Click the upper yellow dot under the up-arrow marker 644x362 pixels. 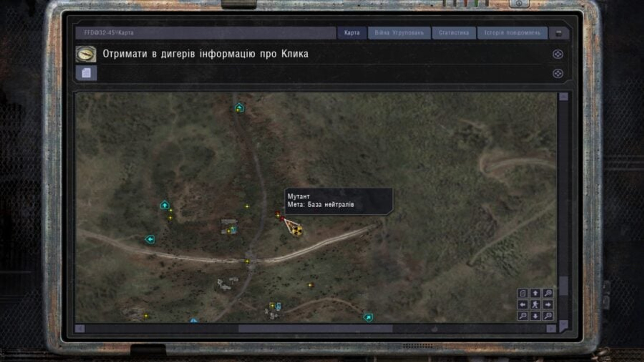point(171,210)
